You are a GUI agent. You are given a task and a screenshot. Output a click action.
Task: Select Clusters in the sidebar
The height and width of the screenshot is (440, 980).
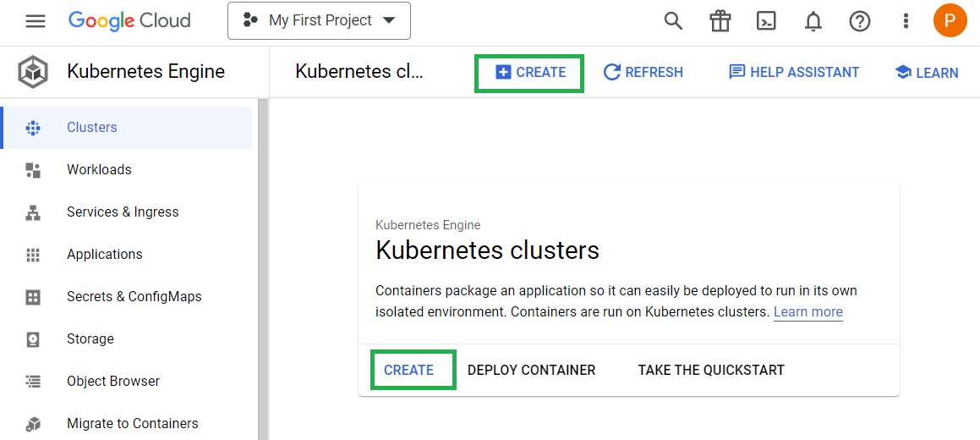[128, 128]
